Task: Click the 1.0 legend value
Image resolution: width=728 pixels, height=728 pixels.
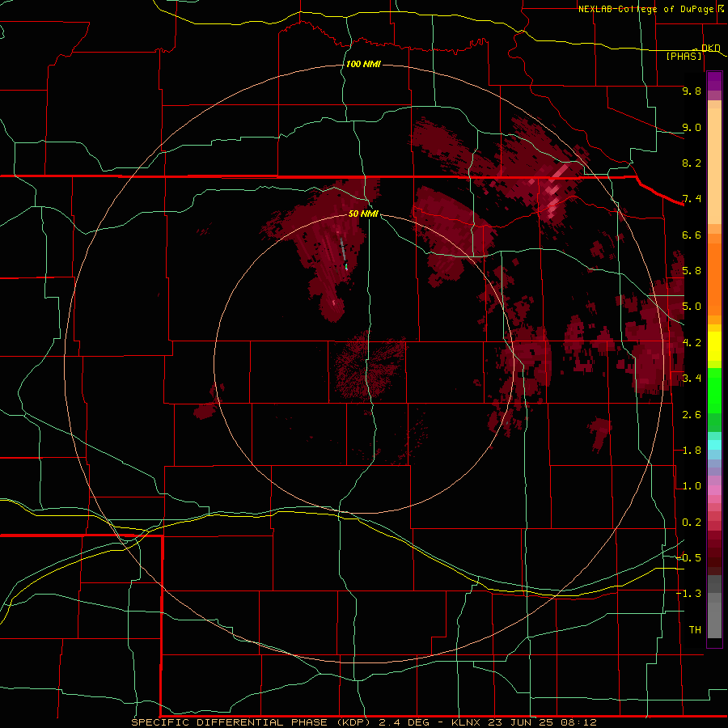Action: 692,486
